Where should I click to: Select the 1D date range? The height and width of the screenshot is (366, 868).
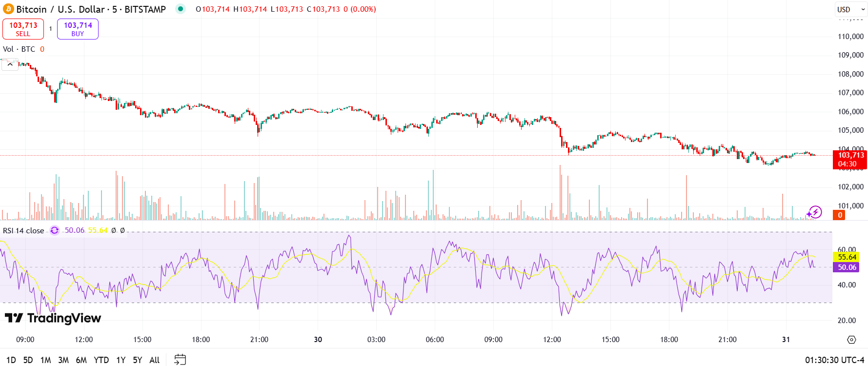pos(11,360)
